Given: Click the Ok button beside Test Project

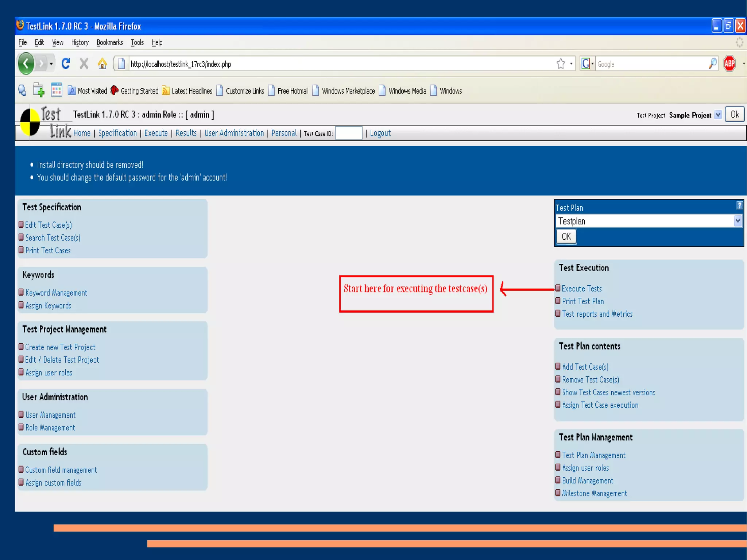Looking at the screenshot, I should tap(735, 115).
